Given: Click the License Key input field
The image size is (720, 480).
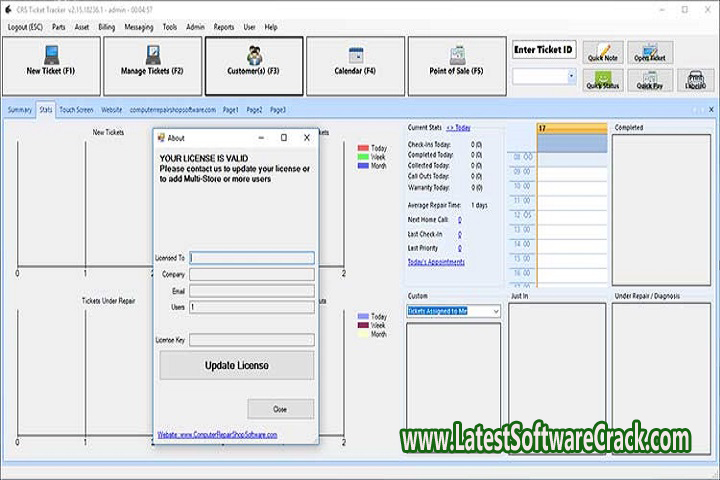Looking at the screenshot, I should 252,340.
